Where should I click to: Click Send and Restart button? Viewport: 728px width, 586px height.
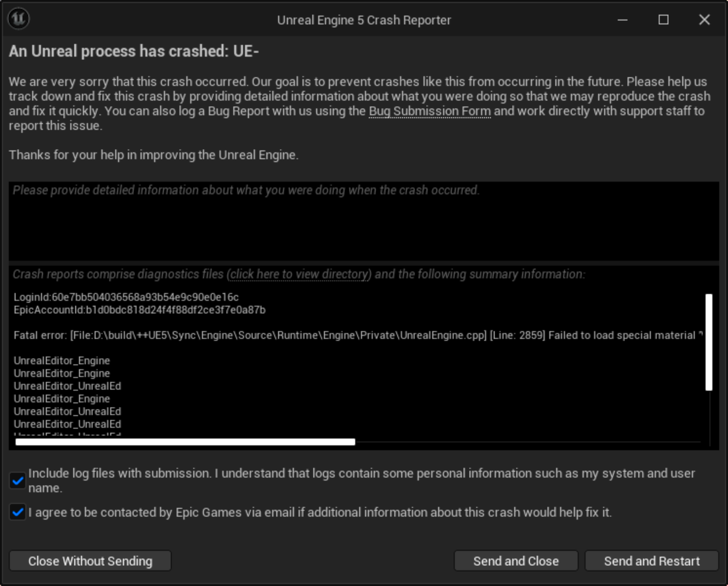[652, 561]
